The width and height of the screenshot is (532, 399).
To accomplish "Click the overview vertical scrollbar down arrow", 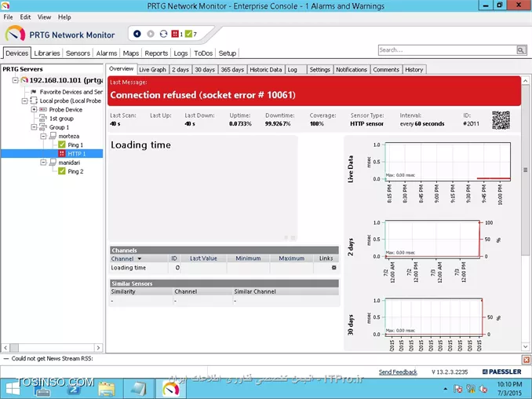I will pos(525,346).
